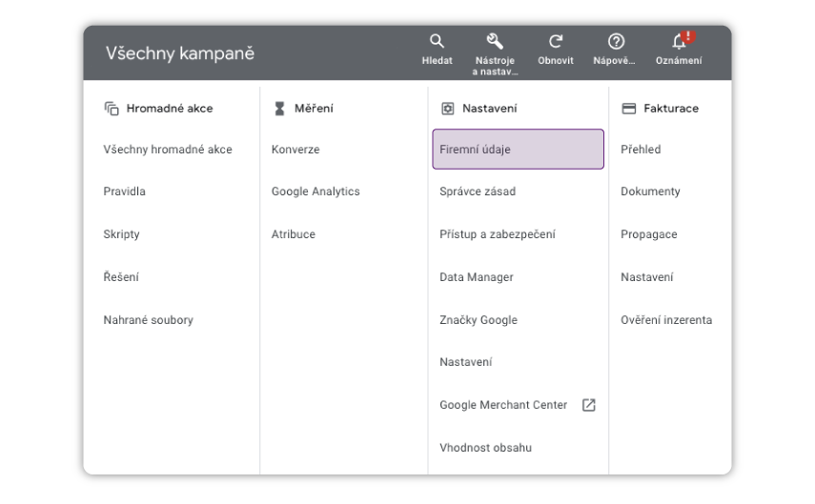Click the Hromadné akce copy icon
The image size is (815, 504).
112,109
